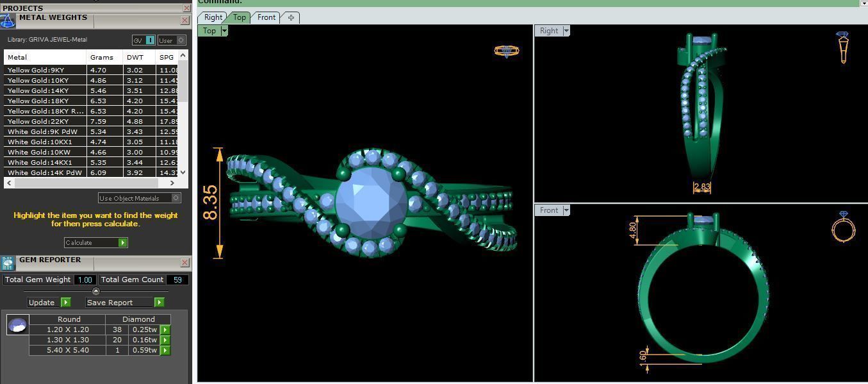Image resolution: width=868 pixels, height=384 pixels.
Task: Click green arrow for 1.20 X 1.20 row
Action: coord(165,330)
